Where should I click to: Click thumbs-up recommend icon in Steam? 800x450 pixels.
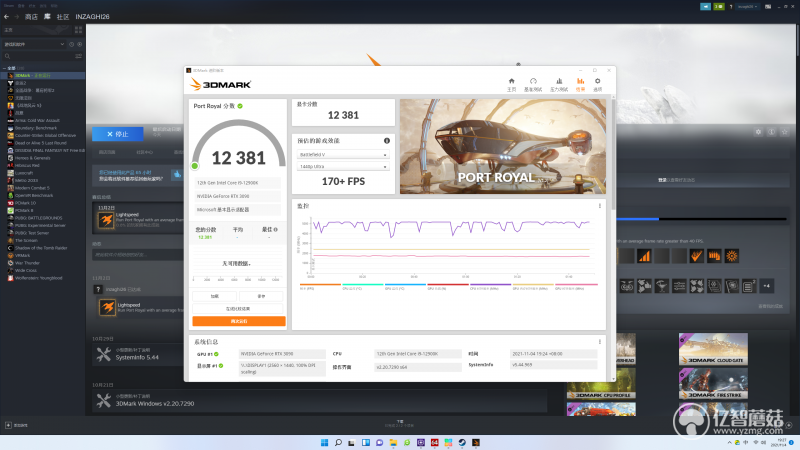[x=177, y=174]
